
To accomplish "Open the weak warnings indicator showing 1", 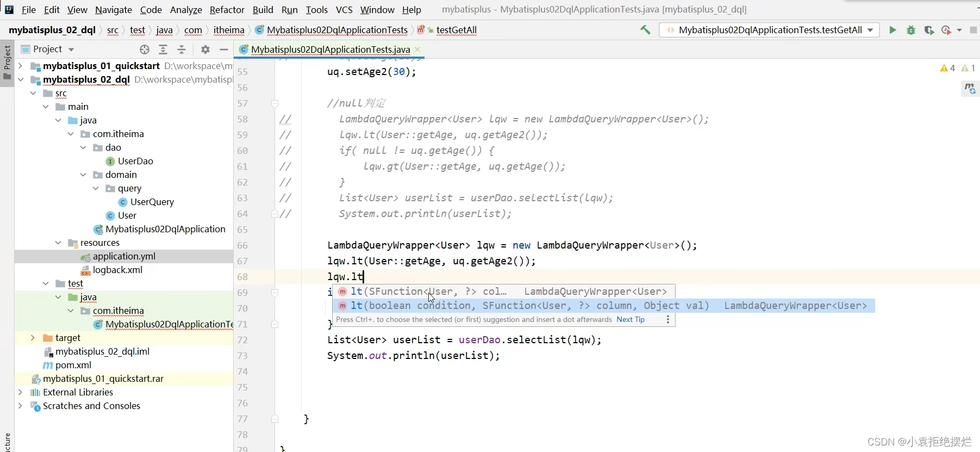I will coord(968,68).
